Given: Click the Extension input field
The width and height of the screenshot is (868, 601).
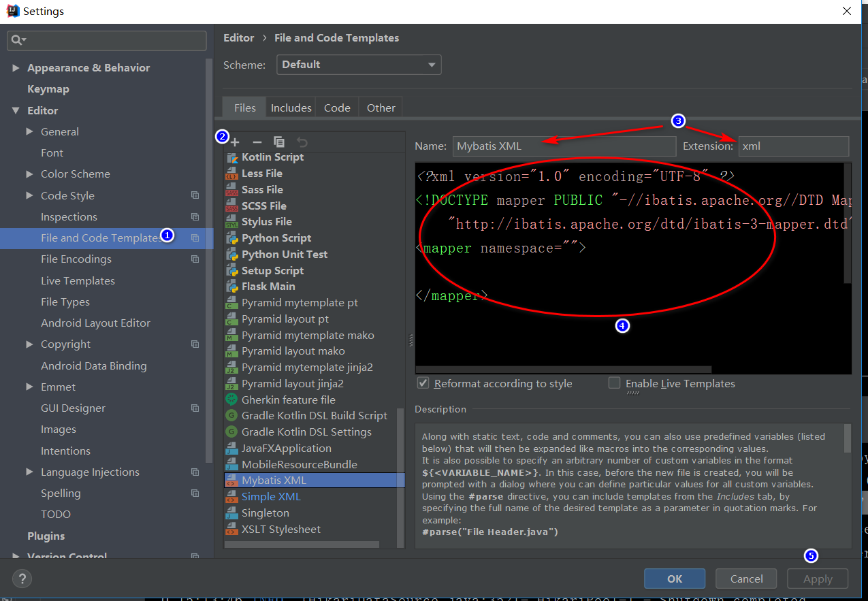Looking at the screenshot, I should click(794, 146).
